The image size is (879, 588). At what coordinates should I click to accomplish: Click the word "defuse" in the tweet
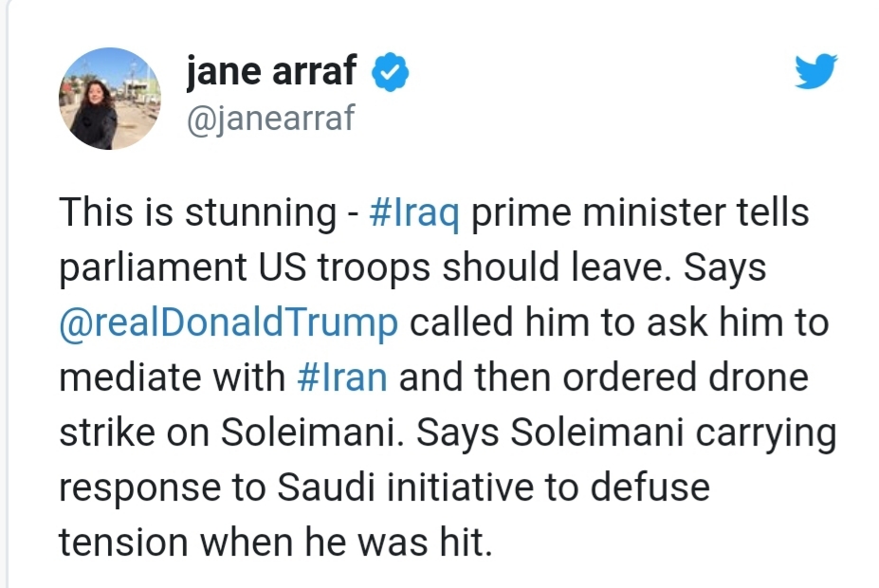click(650, 487)
